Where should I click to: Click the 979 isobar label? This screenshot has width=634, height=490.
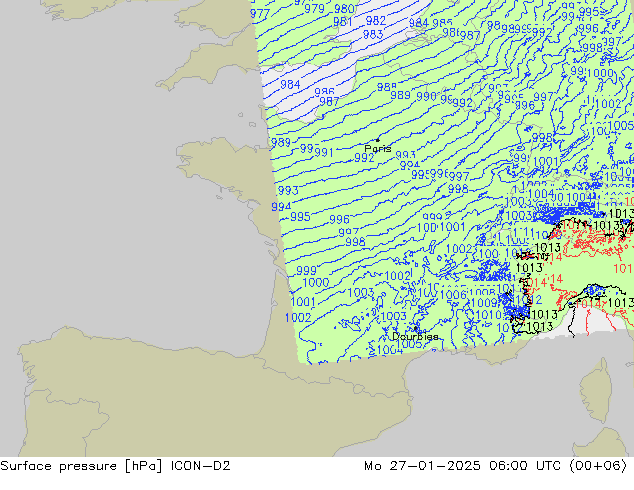pyautogui.click(x=314, y=8)
